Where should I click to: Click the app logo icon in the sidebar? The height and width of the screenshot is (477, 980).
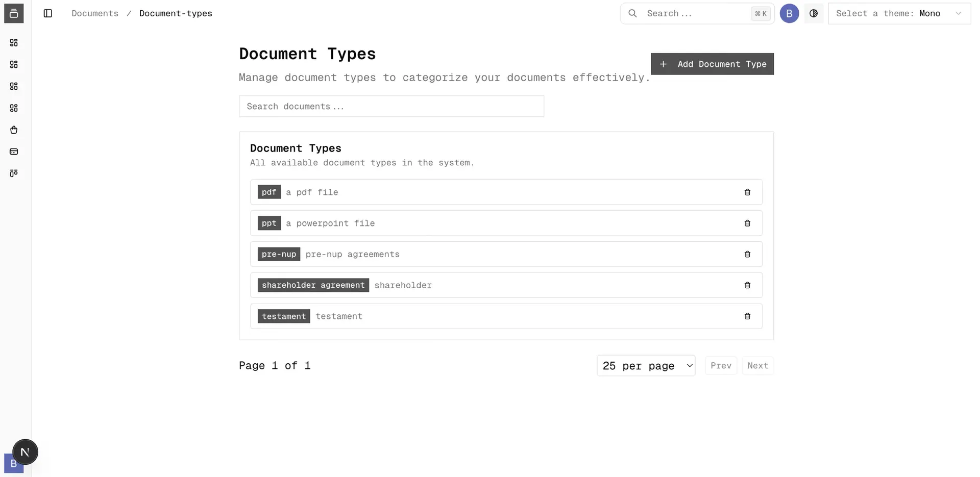[x=14, y=13]
